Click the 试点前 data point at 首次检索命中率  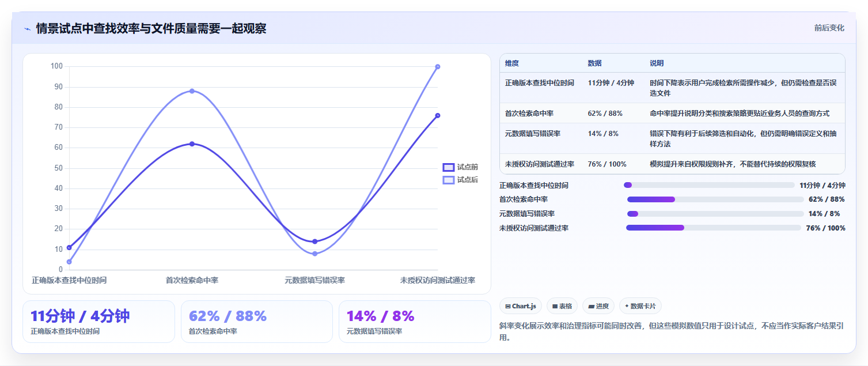pyautogui.click(x=192, y=144)
